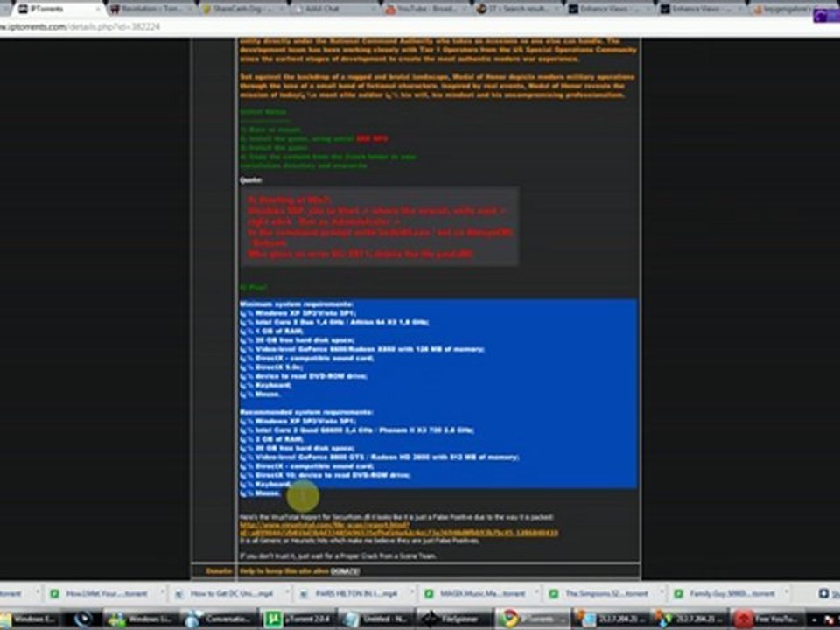Open first 212.7.204.21 taskbar window

(610, 619)
